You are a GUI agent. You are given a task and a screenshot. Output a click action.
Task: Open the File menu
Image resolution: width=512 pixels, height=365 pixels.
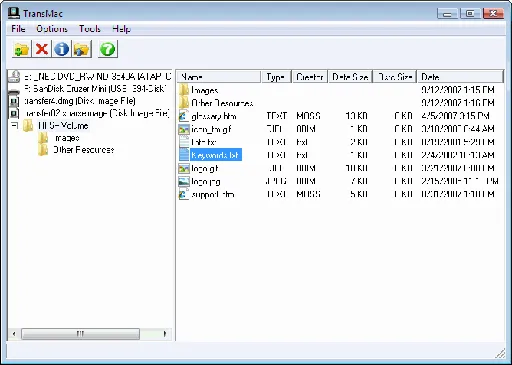click(18, 29)
